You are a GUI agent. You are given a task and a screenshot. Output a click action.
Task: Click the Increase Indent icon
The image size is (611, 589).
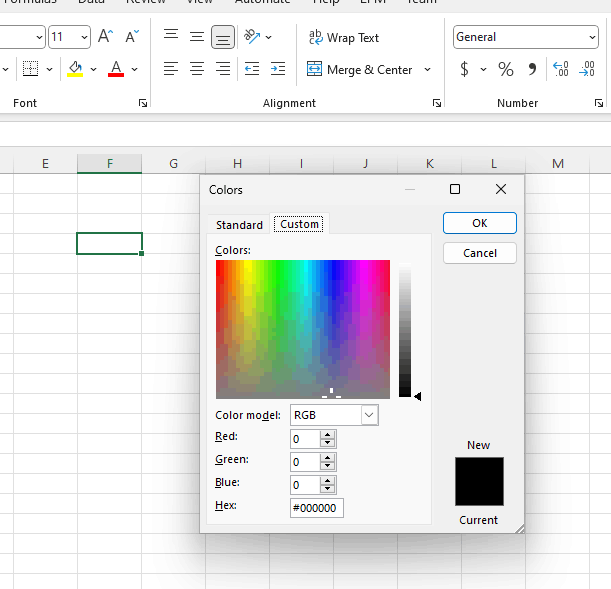(x=278, y=69)
